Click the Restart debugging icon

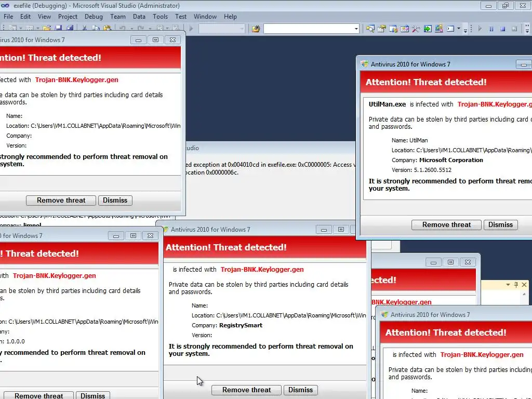(514, 29)
